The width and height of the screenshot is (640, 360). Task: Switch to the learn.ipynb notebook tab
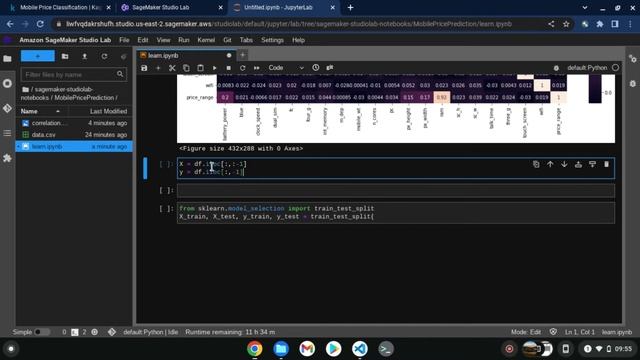[186, 56]
